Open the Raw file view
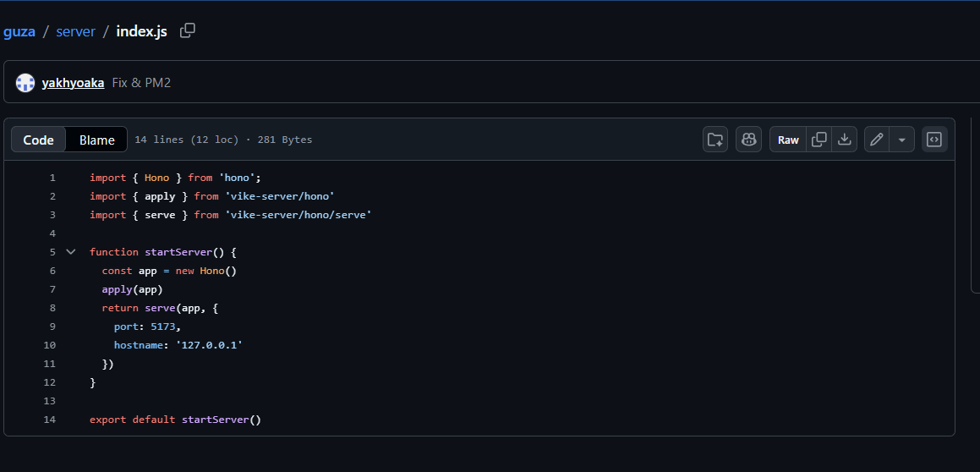Viewport: 980px width, 472px height. (x=788, y=140)
